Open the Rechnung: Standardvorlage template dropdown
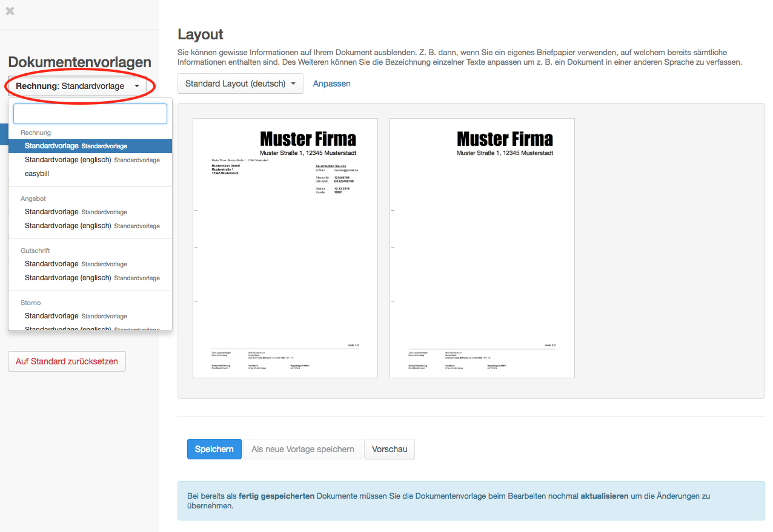This screenshot has width=773, height=532. tap(70, 86)
